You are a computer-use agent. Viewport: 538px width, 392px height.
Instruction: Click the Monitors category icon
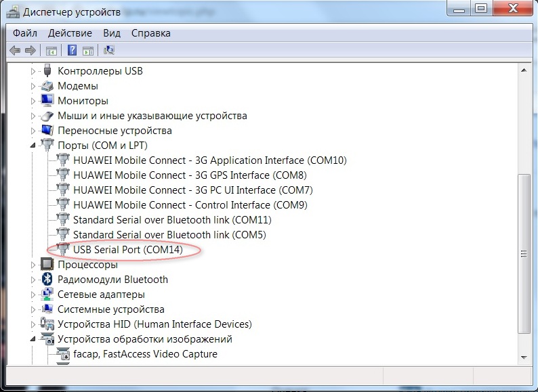click(47, 101)
